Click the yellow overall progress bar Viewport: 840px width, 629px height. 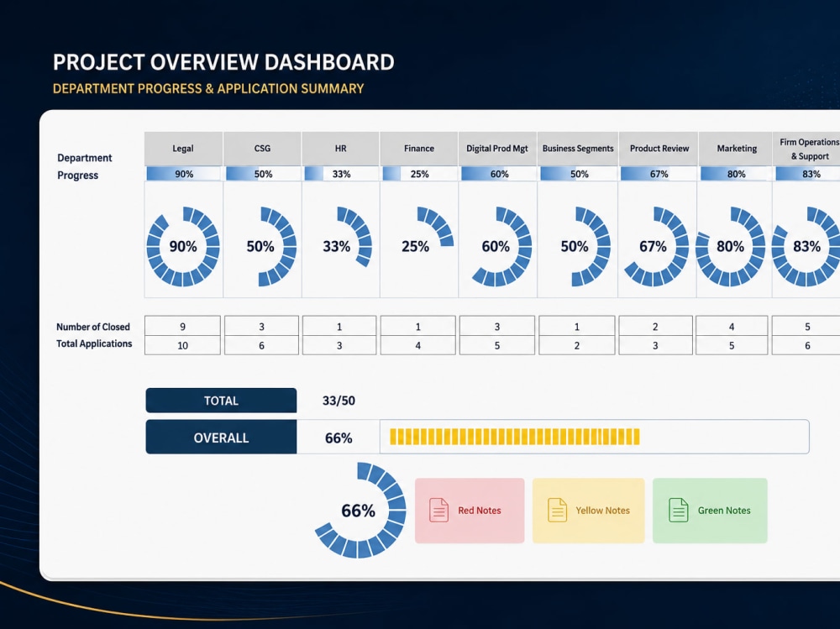pos(514,437)
